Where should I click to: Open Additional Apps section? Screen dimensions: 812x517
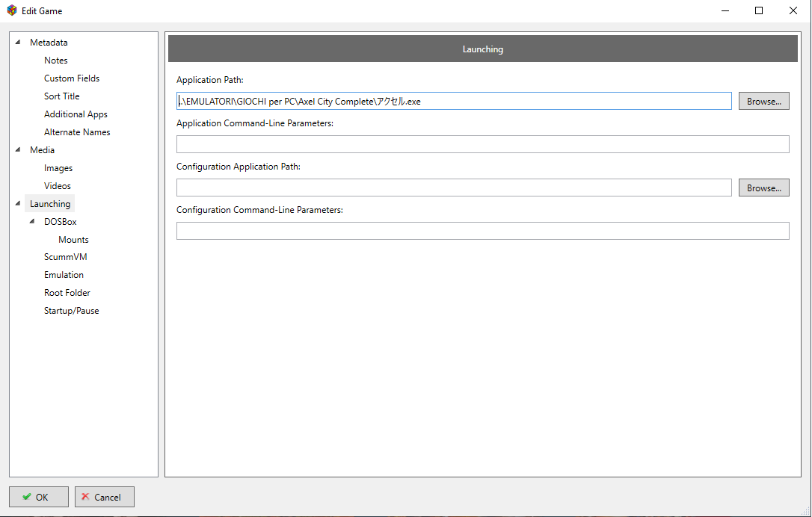pyautogui.click(x=76, y=114)
